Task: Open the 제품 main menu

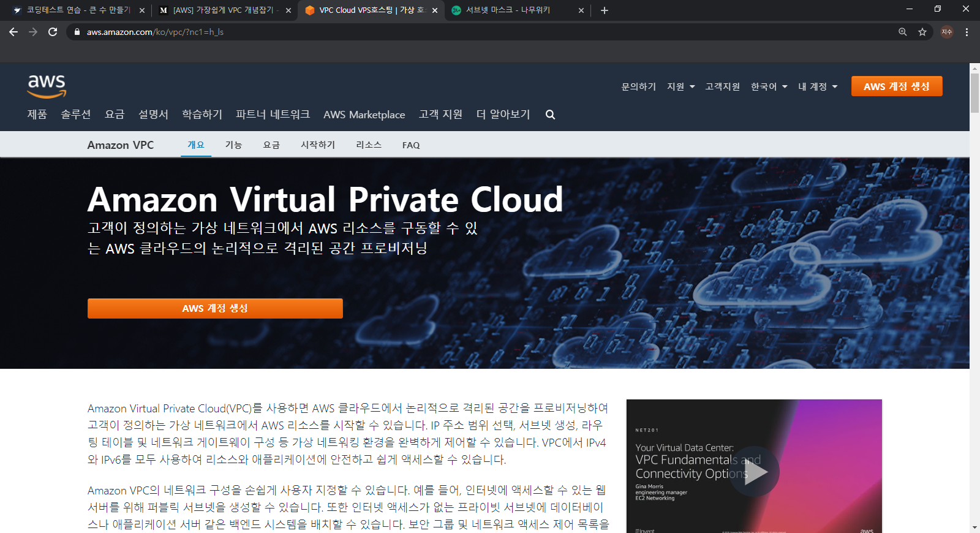Action: coord(37,115)
